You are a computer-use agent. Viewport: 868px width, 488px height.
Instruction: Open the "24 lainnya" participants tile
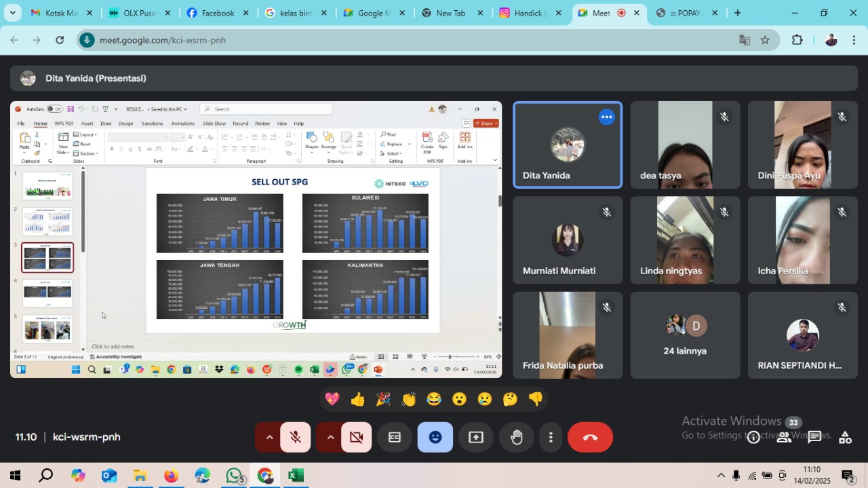[685, 335]
